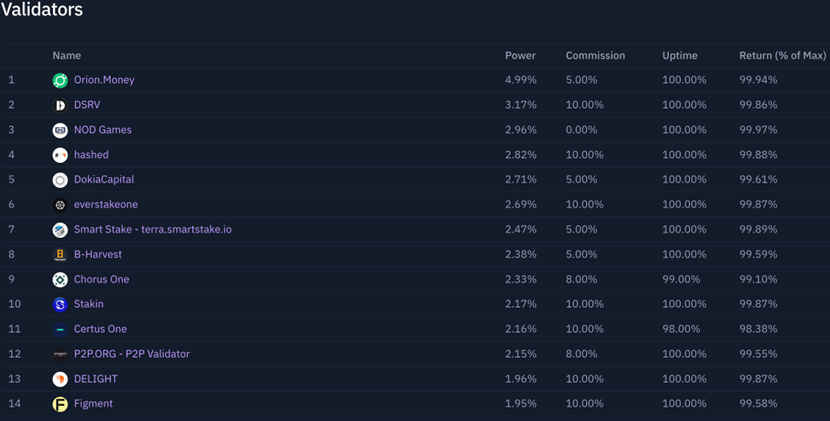Image resolution: width=830 pixels, height=421 pixels.
Task: Click the DSRV validator logo icon
Action: (60, 105)
